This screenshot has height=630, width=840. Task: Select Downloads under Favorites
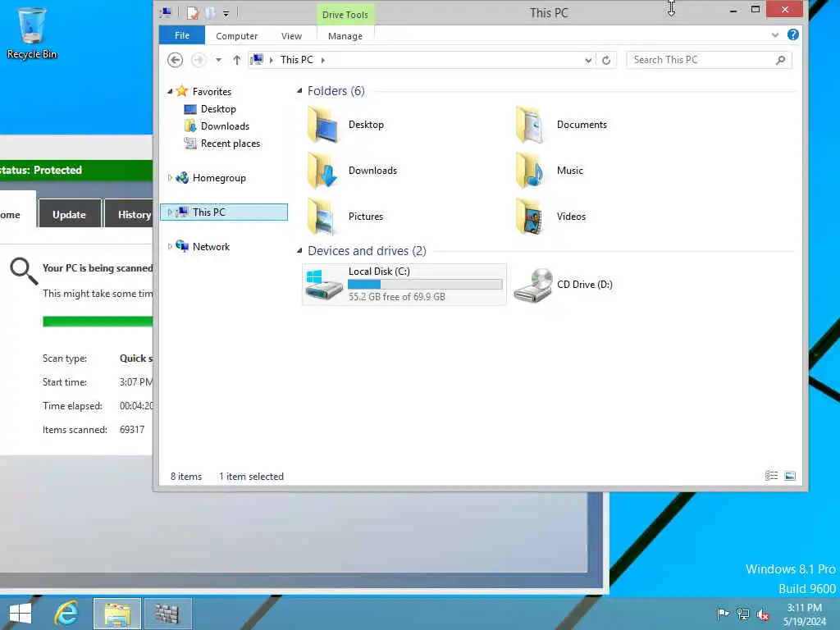(225, 126)
